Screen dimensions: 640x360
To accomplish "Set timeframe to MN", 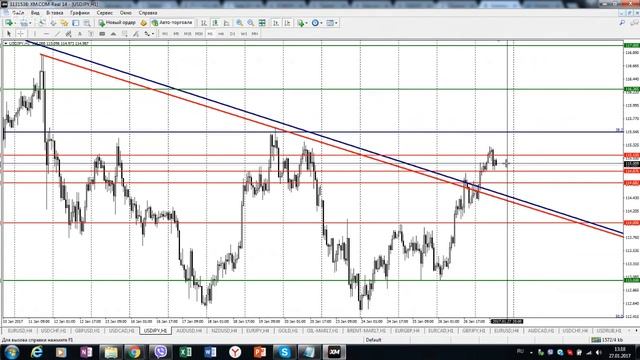I will [x=255, y=33].
